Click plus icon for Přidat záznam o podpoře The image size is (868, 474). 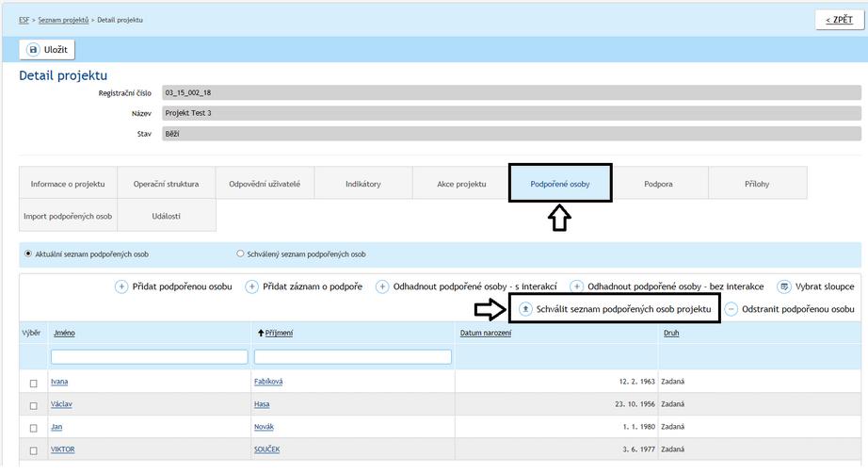coord(252,286)
